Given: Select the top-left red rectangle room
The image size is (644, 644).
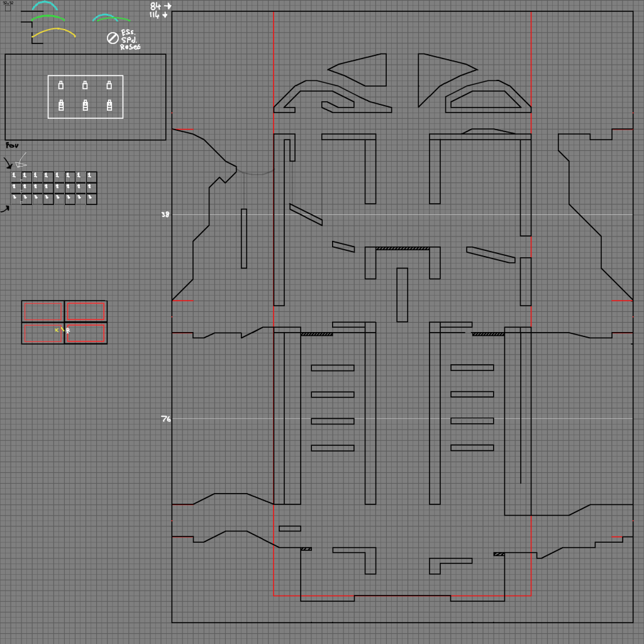Looking at the screenshot, I should [43, 311].
